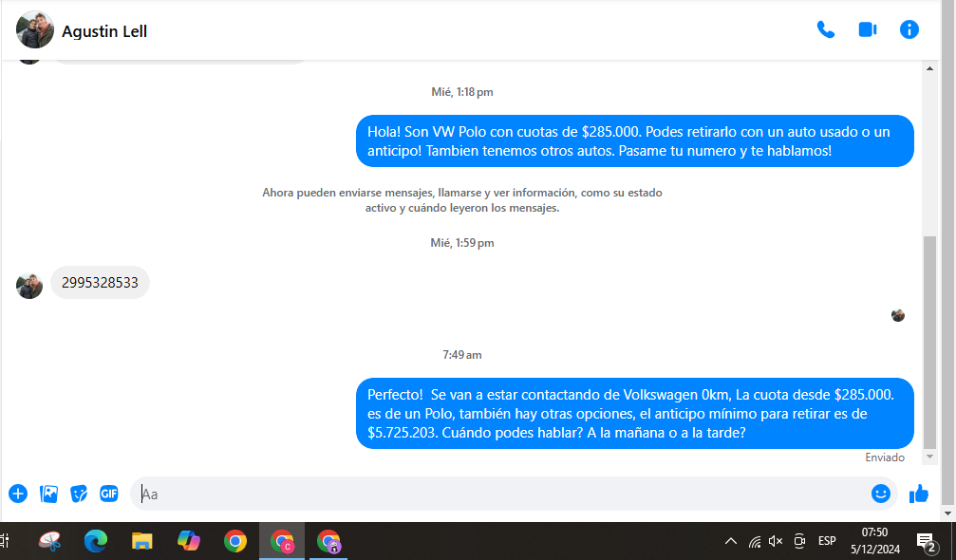Choose a sticker to send
Screen dimensions: 956x560
pos(79,494)
